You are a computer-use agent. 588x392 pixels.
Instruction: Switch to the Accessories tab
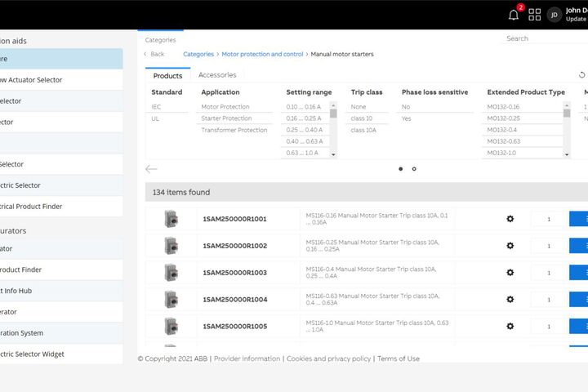pos(217,75)
